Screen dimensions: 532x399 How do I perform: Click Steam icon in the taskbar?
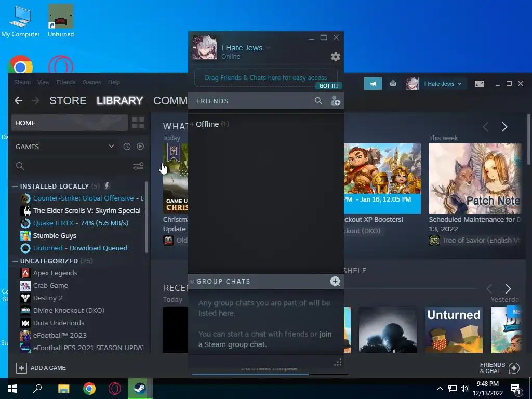[139, 389]
